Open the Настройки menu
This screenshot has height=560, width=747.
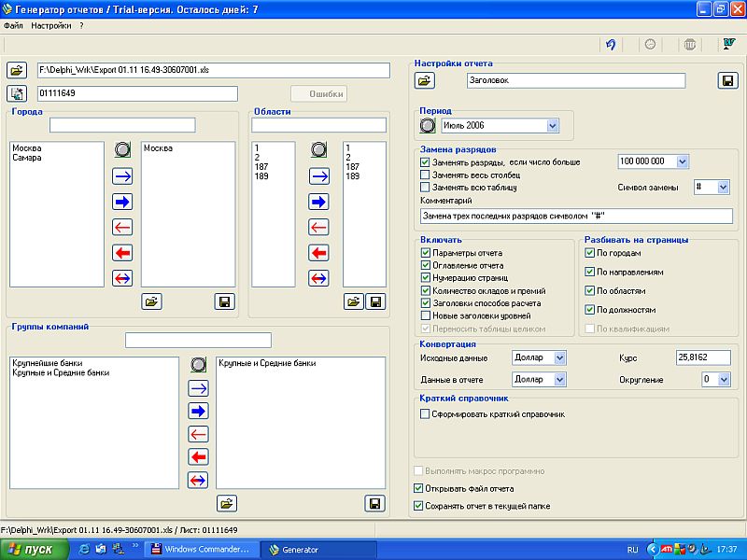click(50, 26)
